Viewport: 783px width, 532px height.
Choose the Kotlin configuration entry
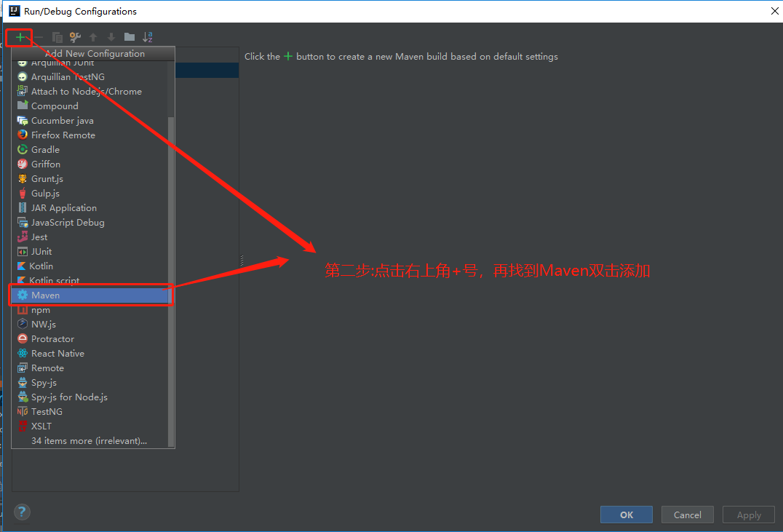(42, 266)
